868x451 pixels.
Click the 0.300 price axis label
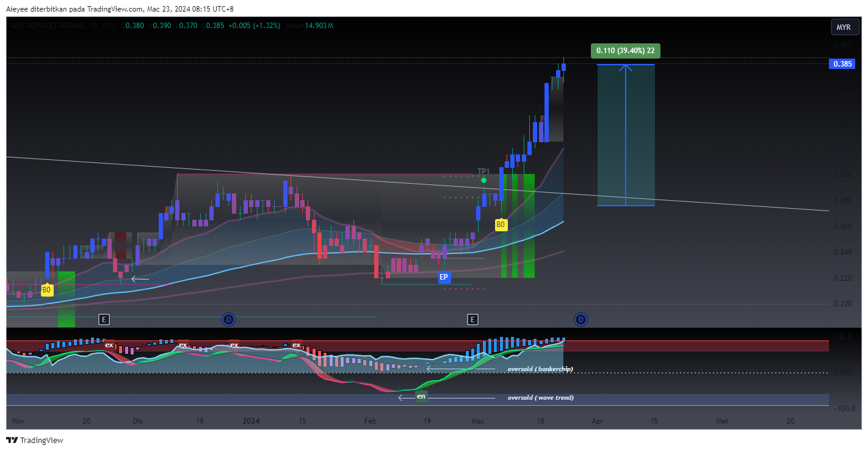coord(842,174)
